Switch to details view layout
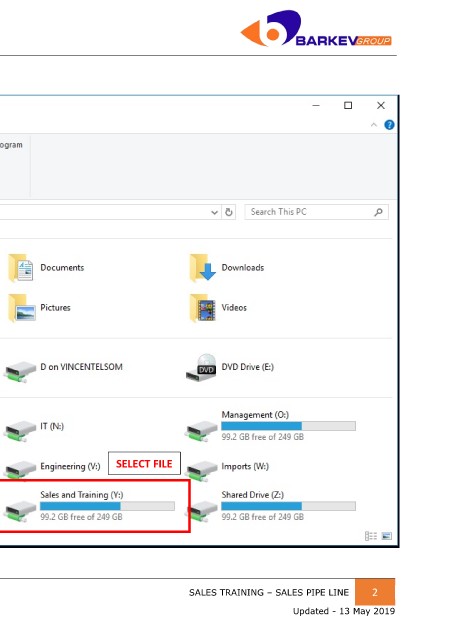Viewport: 452px width, 640px height. (x=371, y=536)
